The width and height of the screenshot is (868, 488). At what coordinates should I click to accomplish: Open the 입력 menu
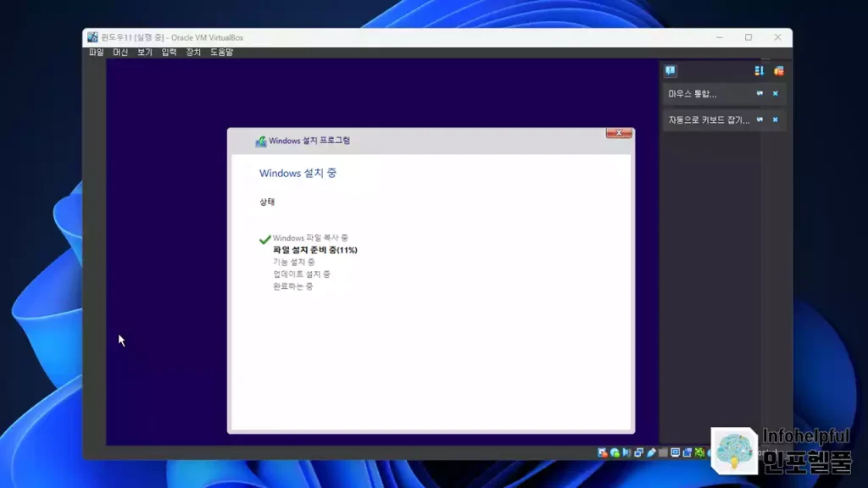click(x=169, y=52)
